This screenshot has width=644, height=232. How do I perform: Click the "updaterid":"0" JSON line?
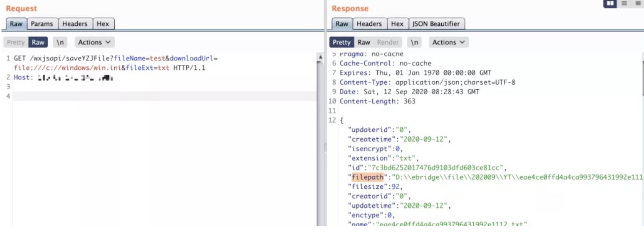tap(379, 130)
